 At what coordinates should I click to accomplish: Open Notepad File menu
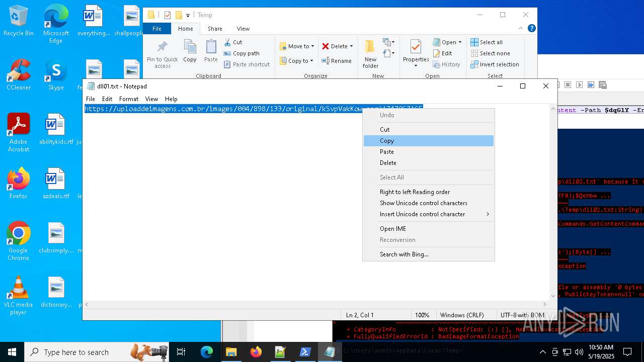point(91,99)
